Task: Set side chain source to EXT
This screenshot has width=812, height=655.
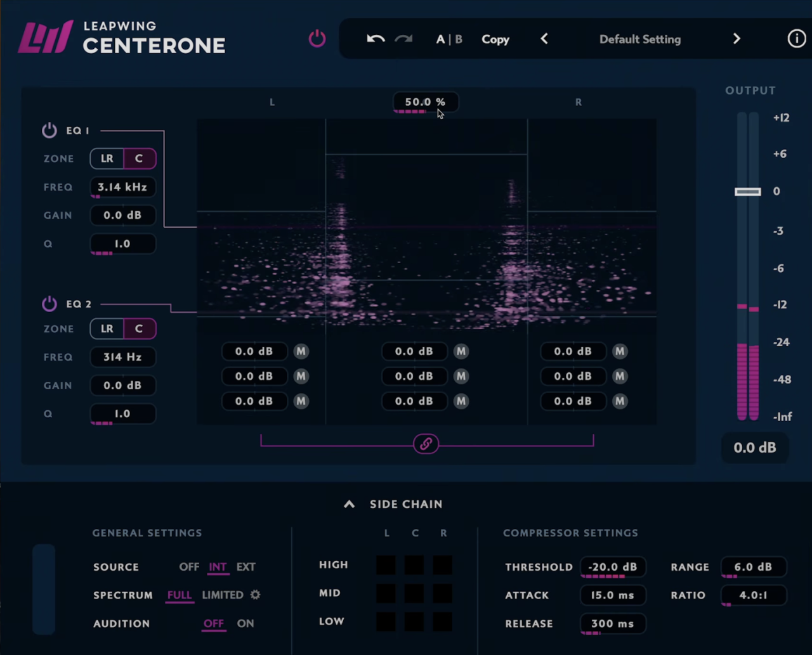Action: click(x=246, y=567)
